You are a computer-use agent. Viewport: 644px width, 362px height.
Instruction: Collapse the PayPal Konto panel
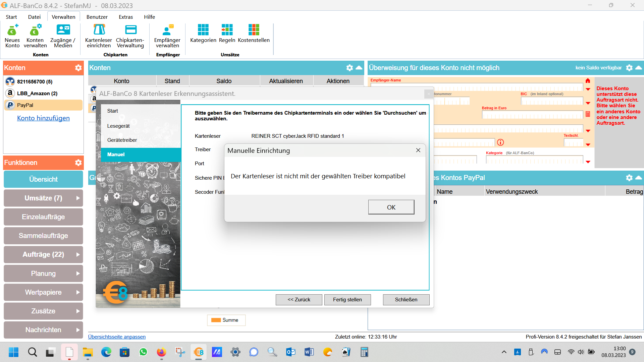(x=639, y=178)
